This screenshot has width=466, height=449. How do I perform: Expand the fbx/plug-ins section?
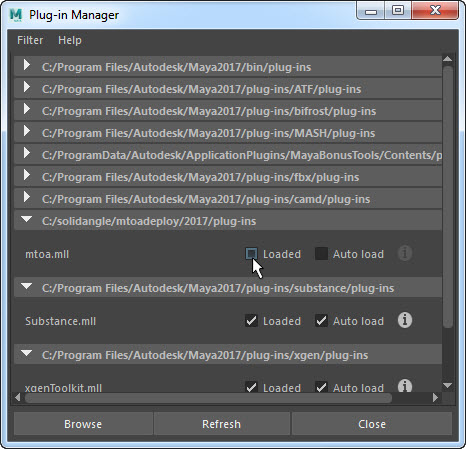point(27,175)
